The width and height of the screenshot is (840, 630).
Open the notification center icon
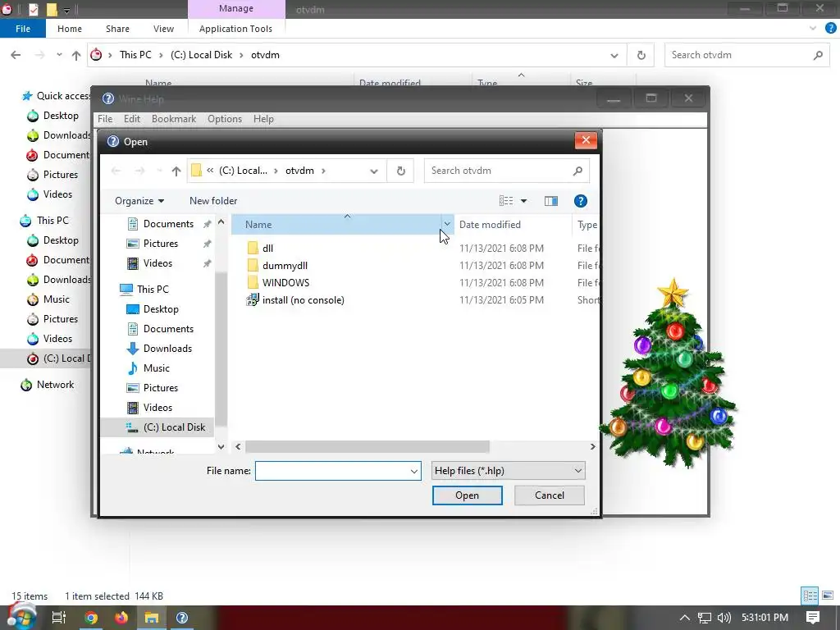[x=813, y=618]
